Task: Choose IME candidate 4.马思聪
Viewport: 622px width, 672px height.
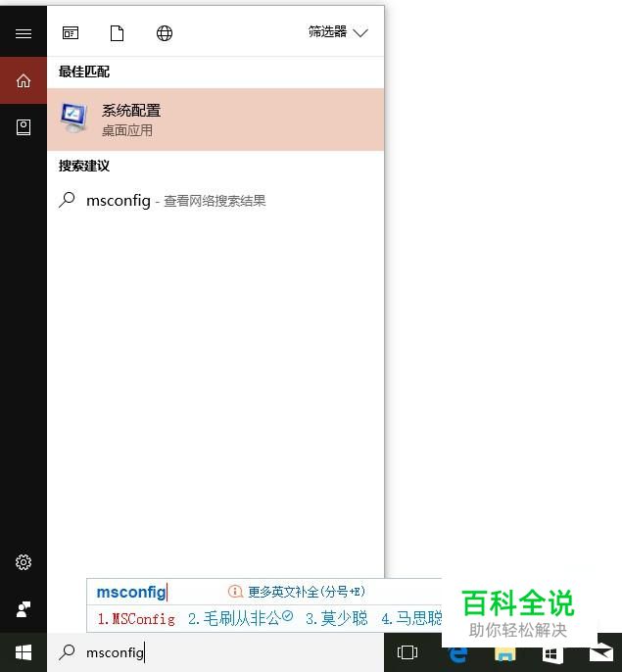Action: click(x=411, y=618)
